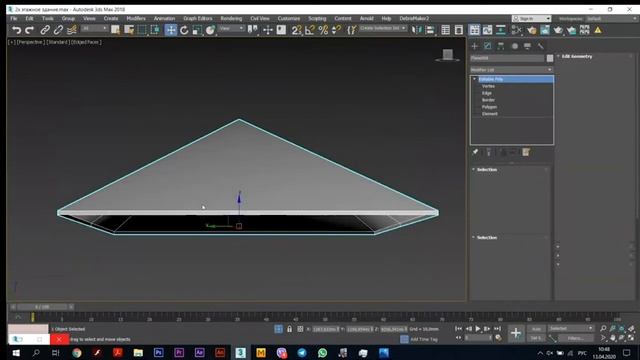Open the reference coordinate system View dropdown
This screenshot has width=640, height=360.
[x=231, y=28]
